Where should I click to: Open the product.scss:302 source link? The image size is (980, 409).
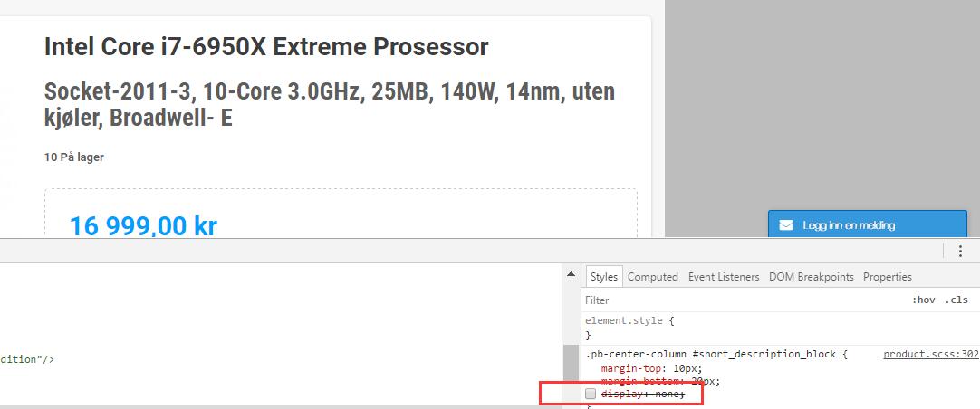click(930, 354)
